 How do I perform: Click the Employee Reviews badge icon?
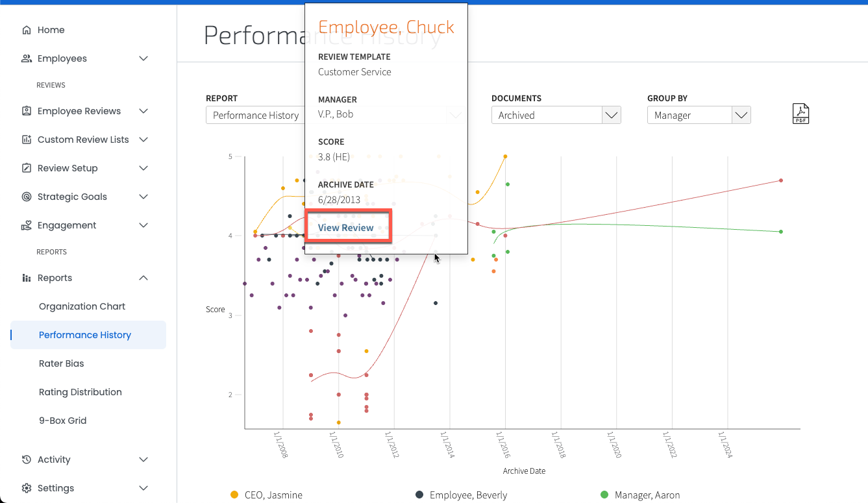click(x=27, y=111)
